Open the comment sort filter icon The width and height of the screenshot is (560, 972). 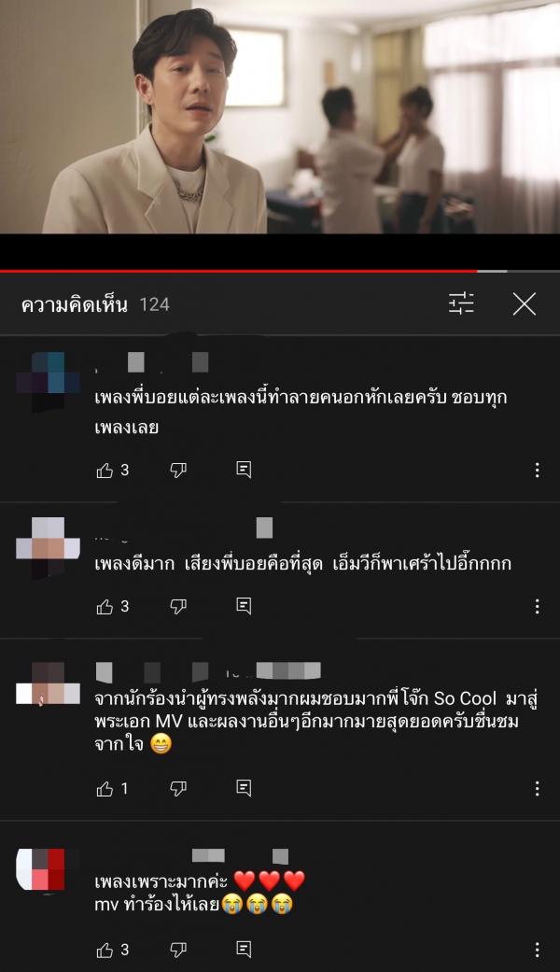[461, 303]
